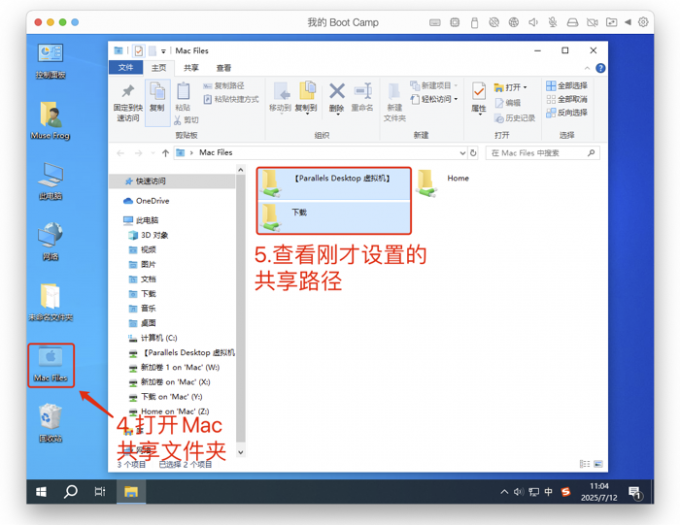Open the recent locations dropdown arrow
Image resolution: width=680 pixels, height=525 pixels.
153,153
